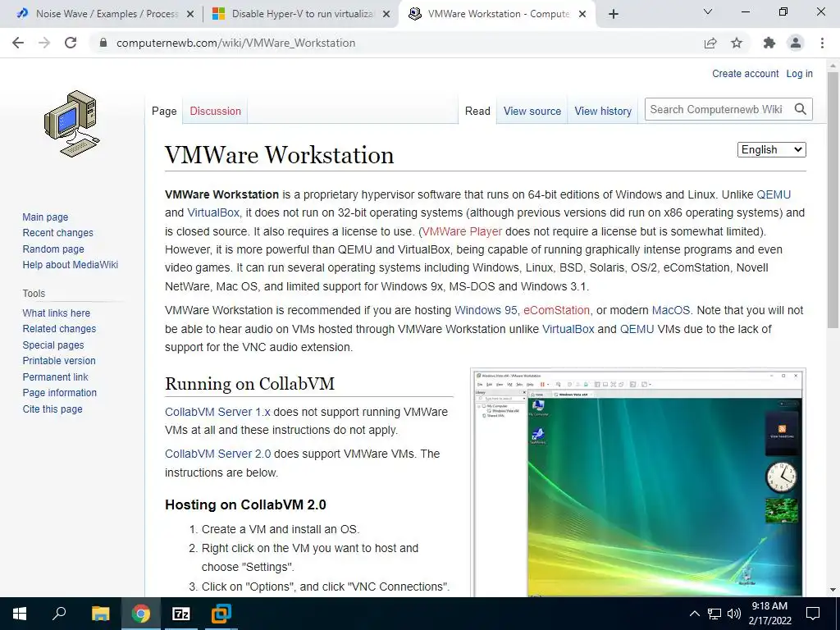Open Printable version link
The width and height of the screenshot is (840, 630).
pos(59,361)
